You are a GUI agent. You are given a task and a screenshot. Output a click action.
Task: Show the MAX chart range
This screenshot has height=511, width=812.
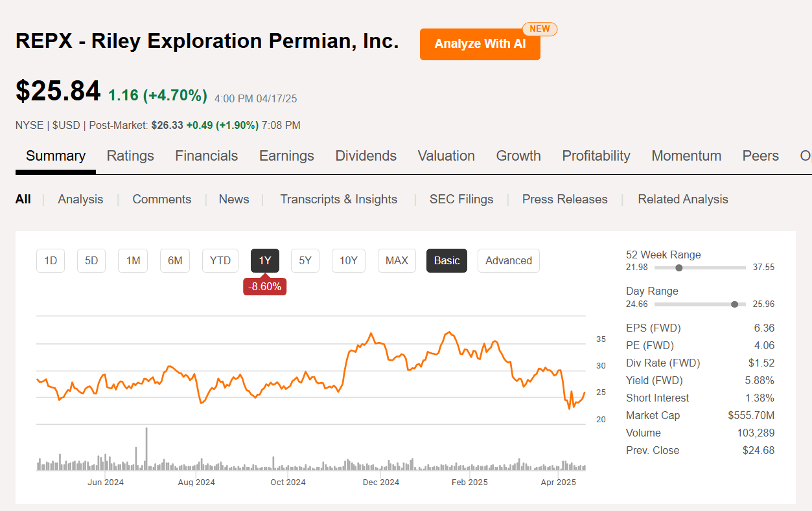397,260
